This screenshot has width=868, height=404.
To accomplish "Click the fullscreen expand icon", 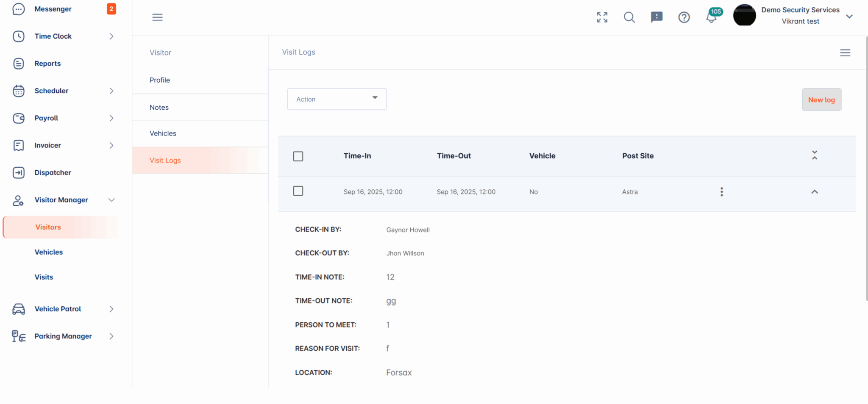I will [602, 17].
